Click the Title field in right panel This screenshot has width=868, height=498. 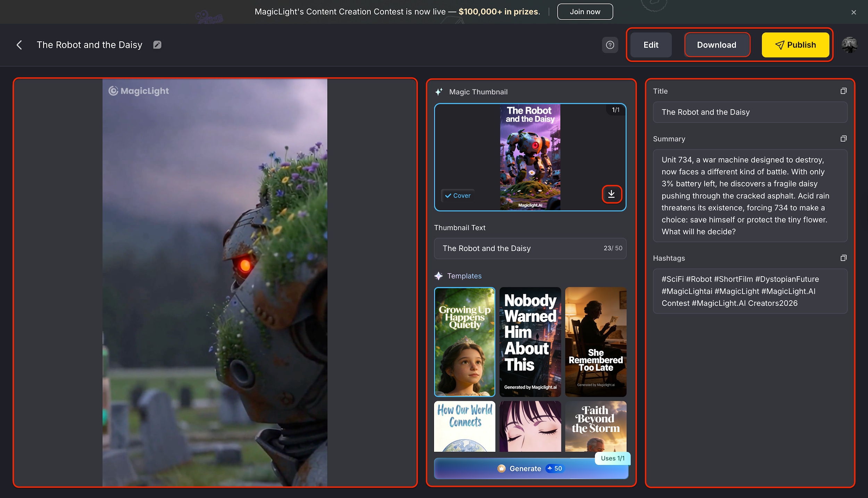pyautogui.click(x=750, y=112)
